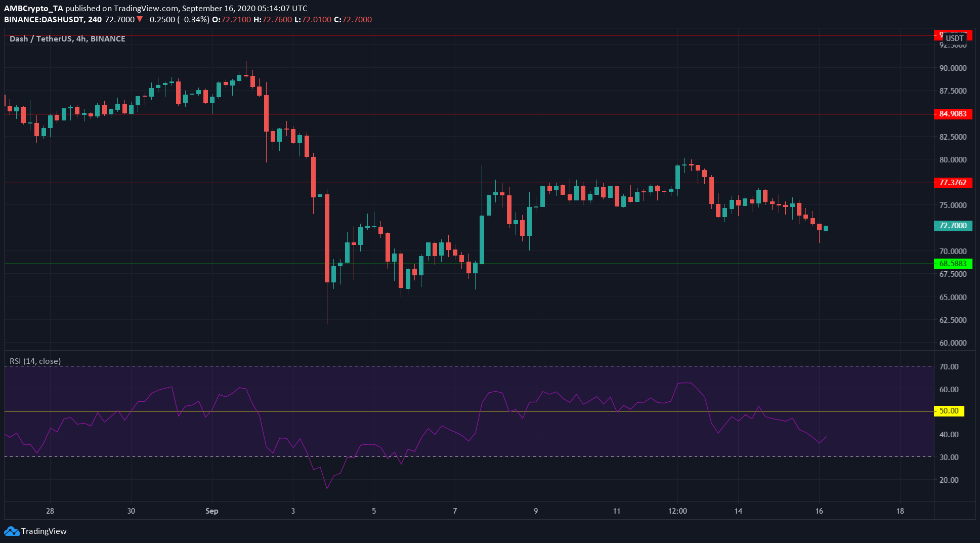The image size is (980, 543).
Task: Click the high value H:72.7600
Action: tap(273, 20)
